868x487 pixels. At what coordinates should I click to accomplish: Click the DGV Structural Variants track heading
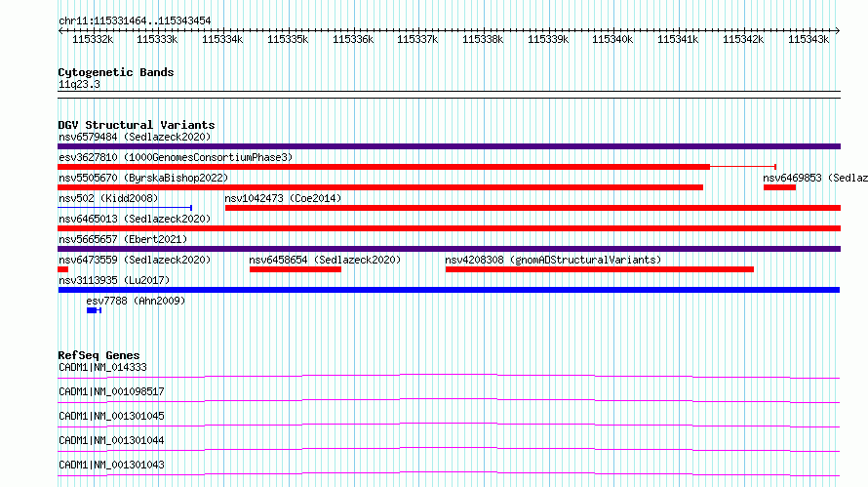(x=137, y=125)
